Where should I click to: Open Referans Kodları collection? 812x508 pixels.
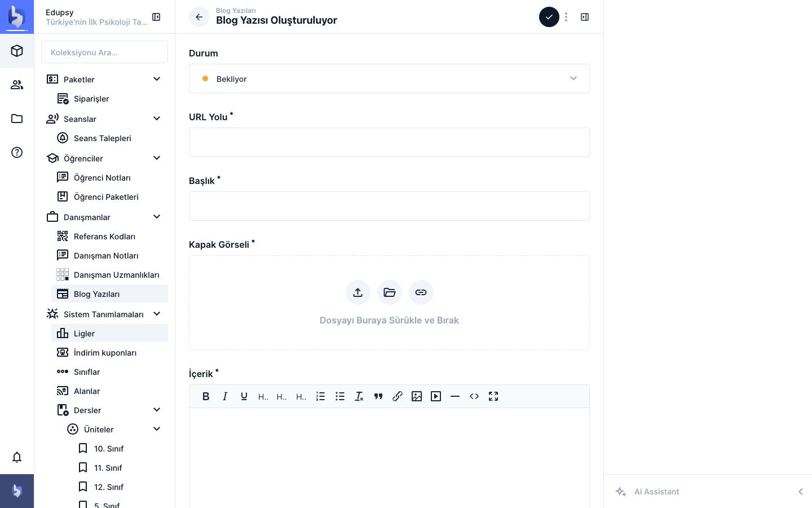coord(109,237)
